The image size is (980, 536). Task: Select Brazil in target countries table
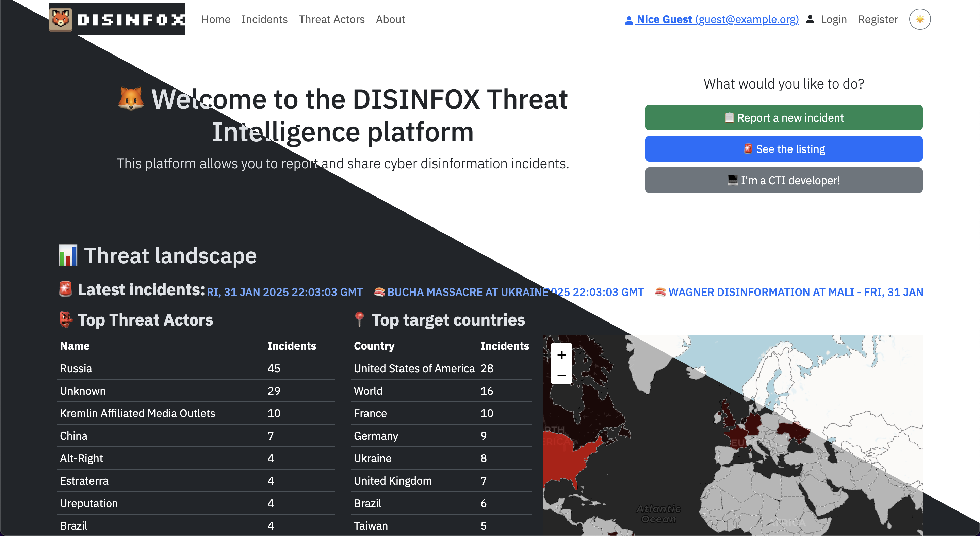click(441, 503)
